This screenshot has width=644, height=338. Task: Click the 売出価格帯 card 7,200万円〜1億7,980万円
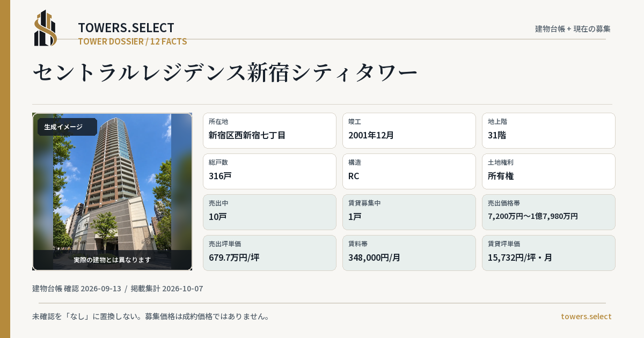click(x=548, y=212)
